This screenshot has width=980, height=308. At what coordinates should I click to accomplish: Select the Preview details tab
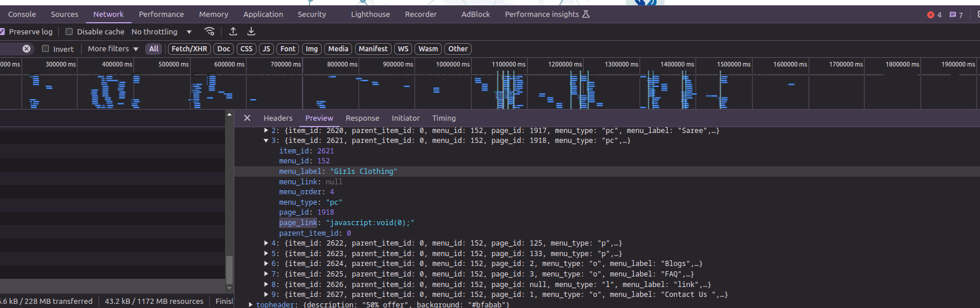tap(319, 118)
